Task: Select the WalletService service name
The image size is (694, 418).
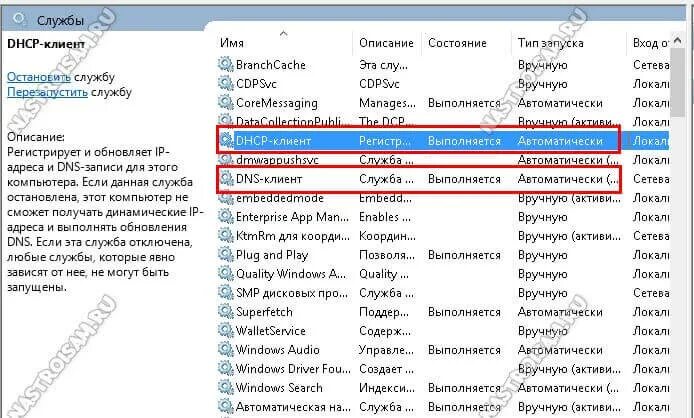Action: (270, 331)
